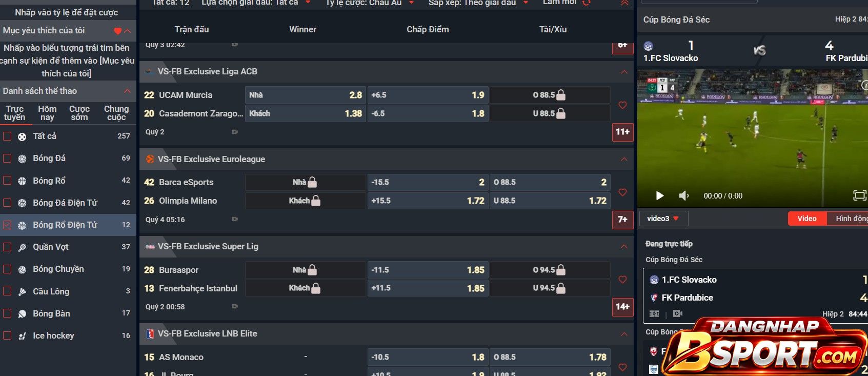Select the Chung cuộc tab
The width and height of the screenshot is (868, 376).
(x=116, y=113)
